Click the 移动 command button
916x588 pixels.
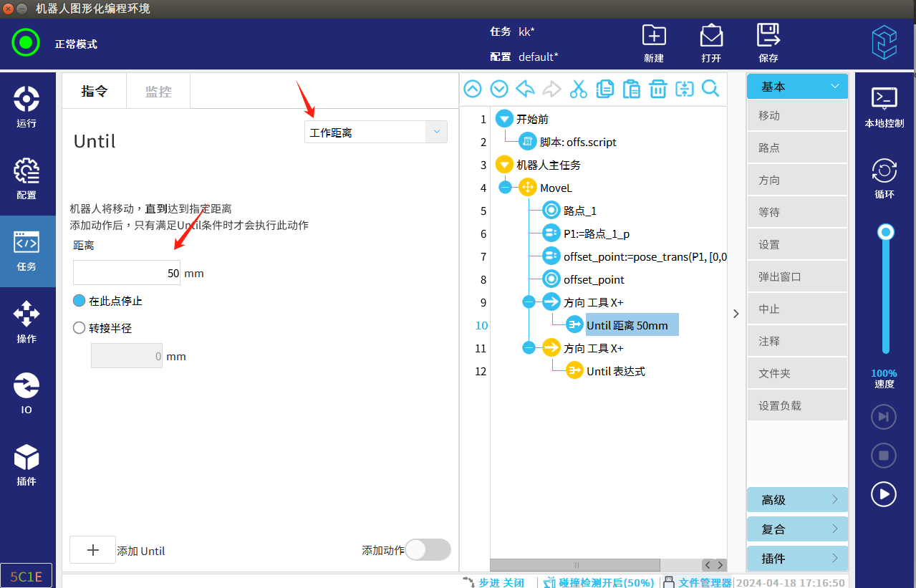tap(796, 115)
